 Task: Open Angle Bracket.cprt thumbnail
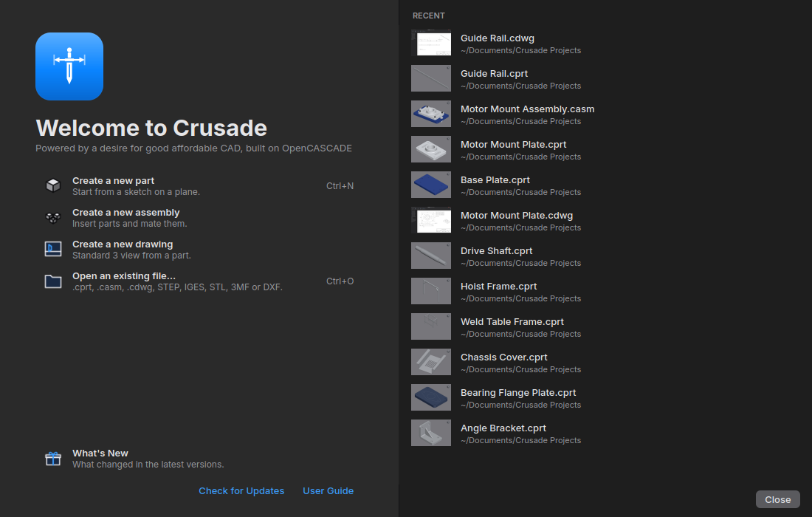coord(431,433)
